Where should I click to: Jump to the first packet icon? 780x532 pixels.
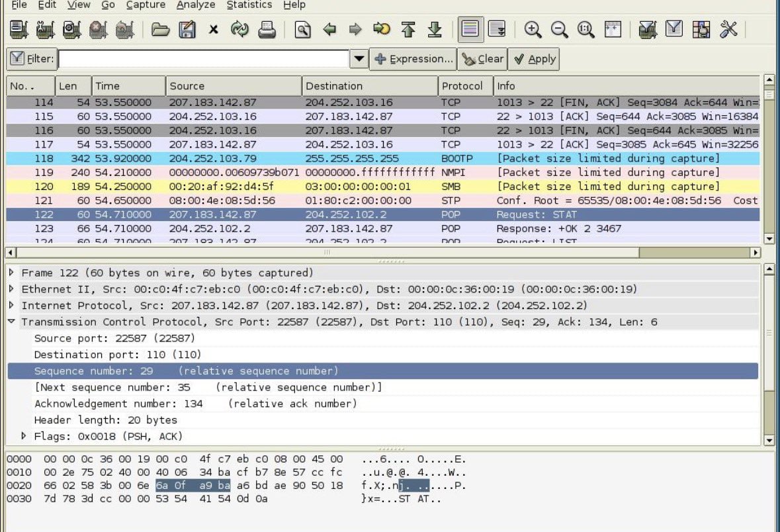pos(408,29)
